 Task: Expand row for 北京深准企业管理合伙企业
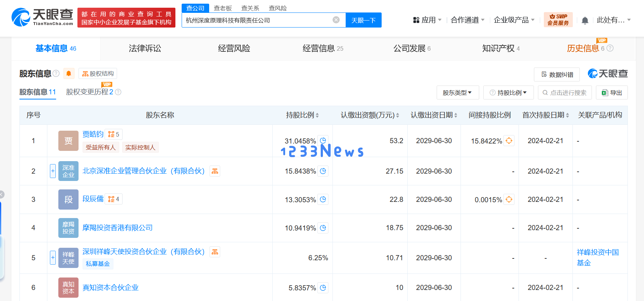click(53, 171)
